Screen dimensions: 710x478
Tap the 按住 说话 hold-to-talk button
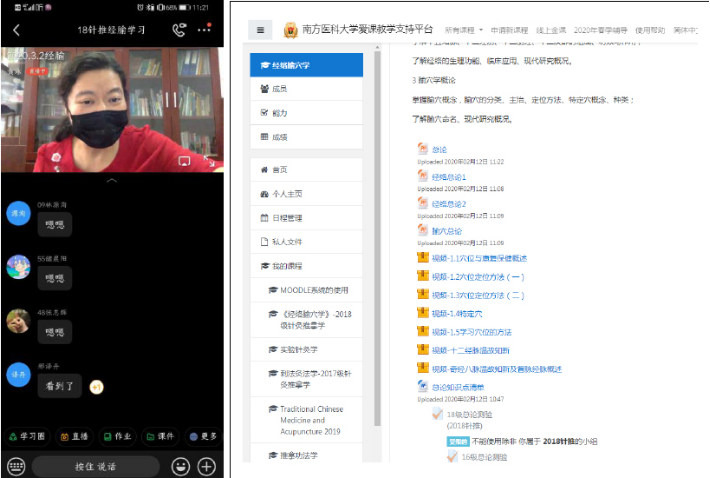[96, 466]
